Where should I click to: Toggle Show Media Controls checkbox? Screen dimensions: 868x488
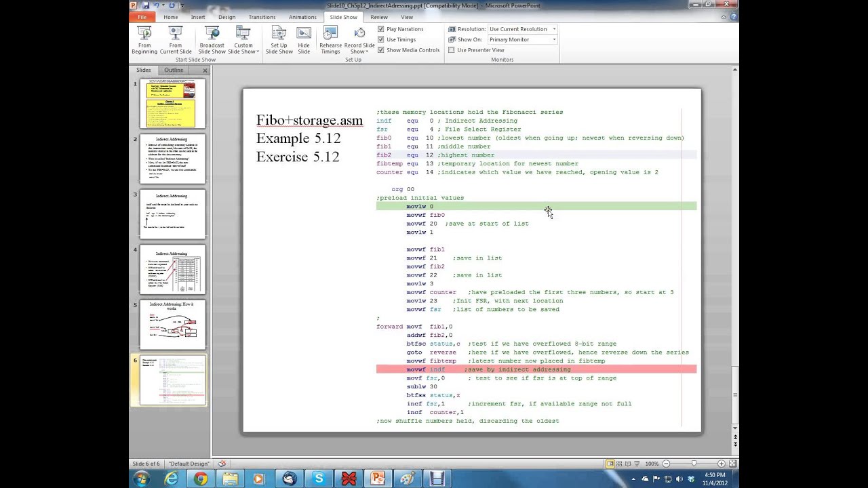pyautogui.click(x=381, y=50)
